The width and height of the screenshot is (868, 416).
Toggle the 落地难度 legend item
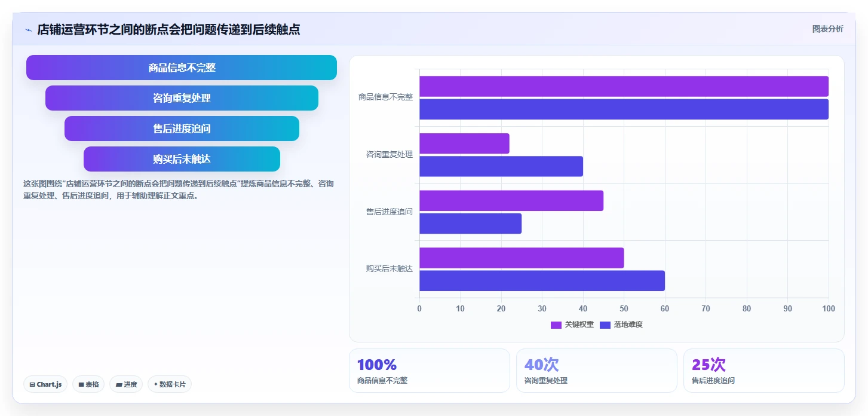[x=621, y=325]
